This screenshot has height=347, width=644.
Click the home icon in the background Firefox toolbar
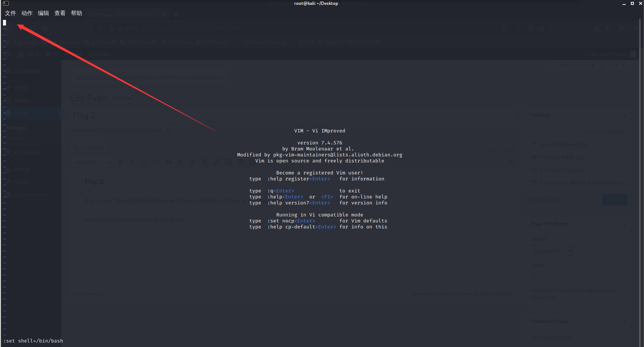click(45, 29)
